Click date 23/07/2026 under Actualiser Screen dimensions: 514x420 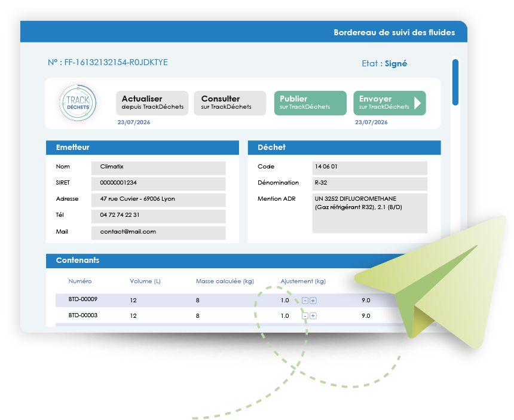134,122
